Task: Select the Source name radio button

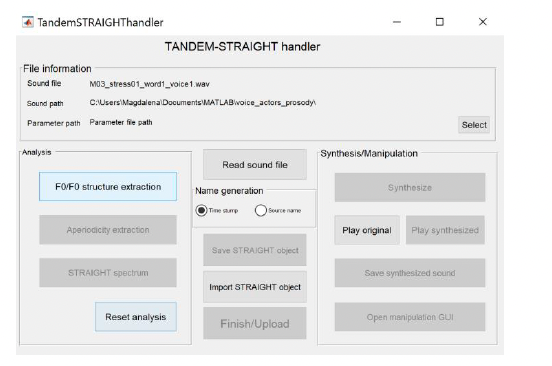Action: [x=261, y=210]
